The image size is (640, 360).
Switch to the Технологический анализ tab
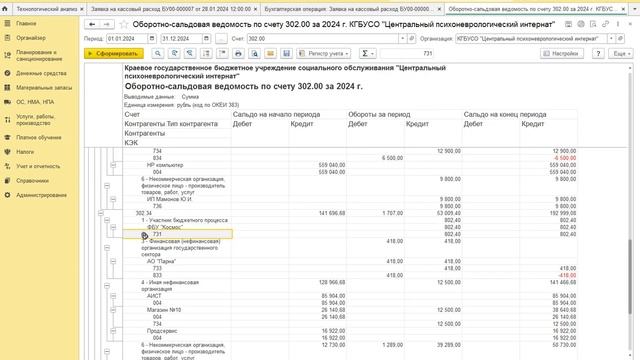(47, 9)
